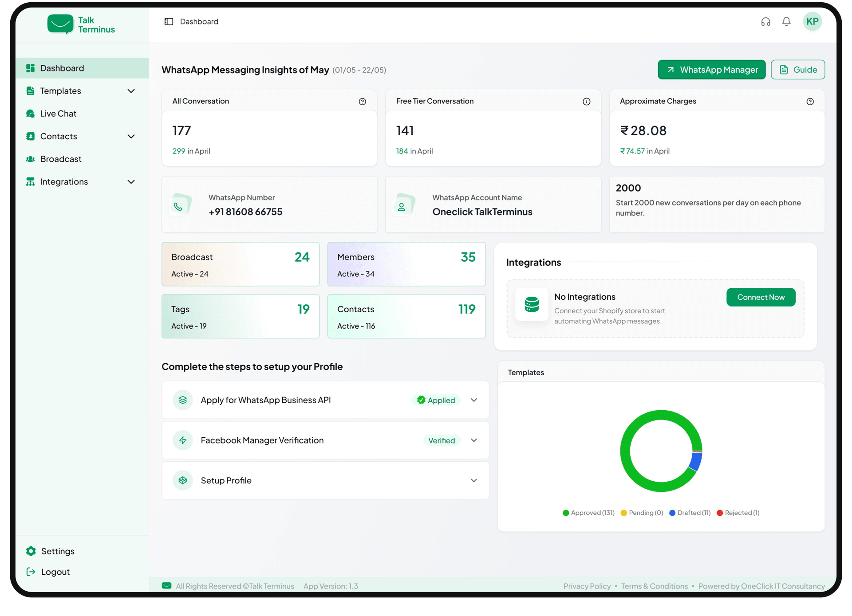
Task: Open the notifications bell
Action: [786, 22]
